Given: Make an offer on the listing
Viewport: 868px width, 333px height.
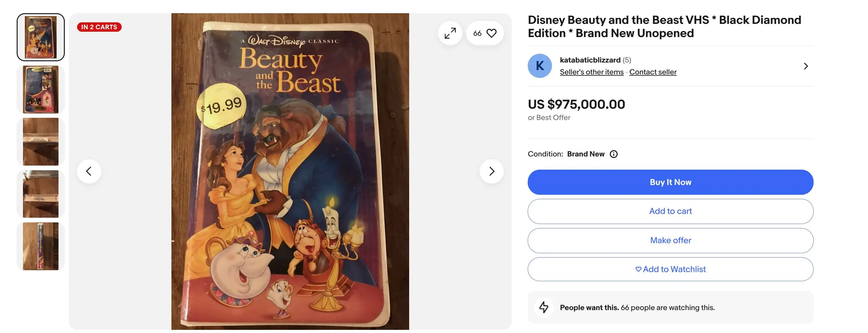Looking at the screenshot, I should (670, 240).
